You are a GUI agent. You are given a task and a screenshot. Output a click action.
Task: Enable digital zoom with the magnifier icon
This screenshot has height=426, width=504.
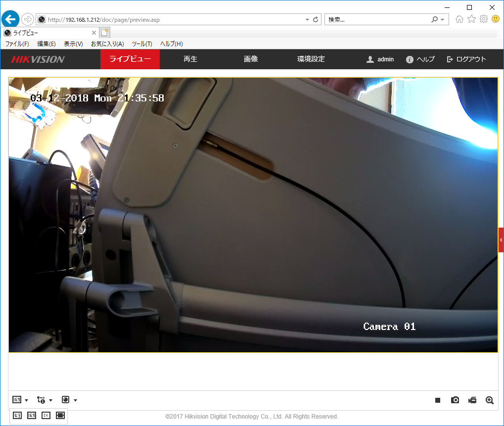[490, 400]
